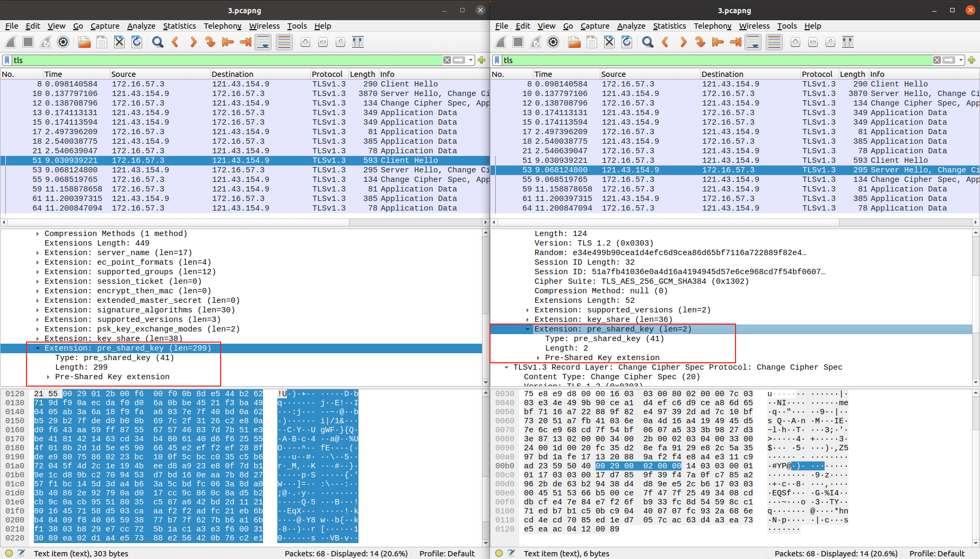The height and width of the screenshot is (559, 980).
Task: Open filter history dropdown in right window
Action: (961, 60)
